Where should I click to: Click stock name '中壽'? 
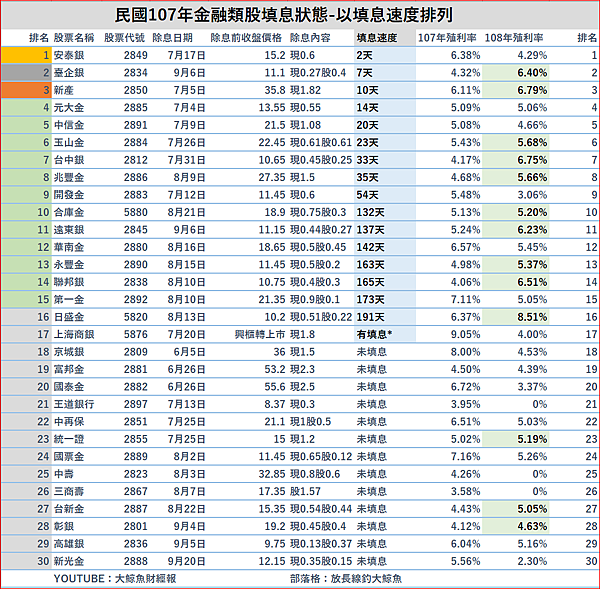pyautogui.click(x=64, y=475)
